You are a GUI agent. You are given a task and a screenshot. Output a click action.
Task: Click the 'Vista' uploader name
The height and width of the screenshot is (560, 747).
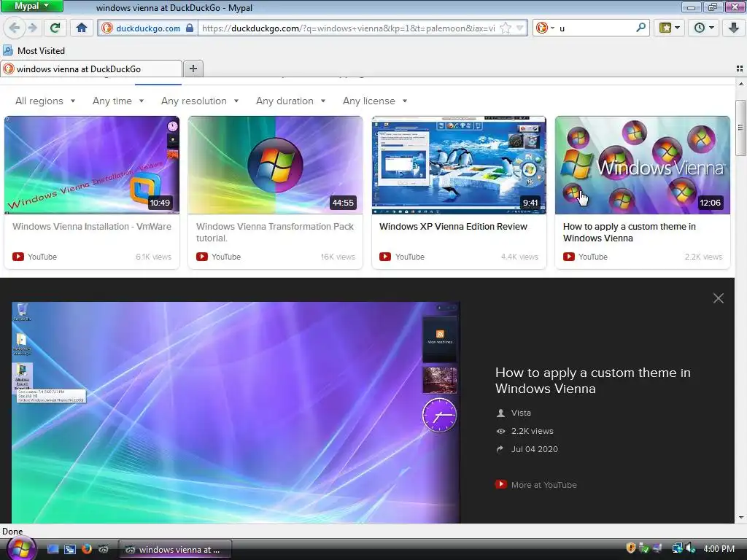[521, 413]
